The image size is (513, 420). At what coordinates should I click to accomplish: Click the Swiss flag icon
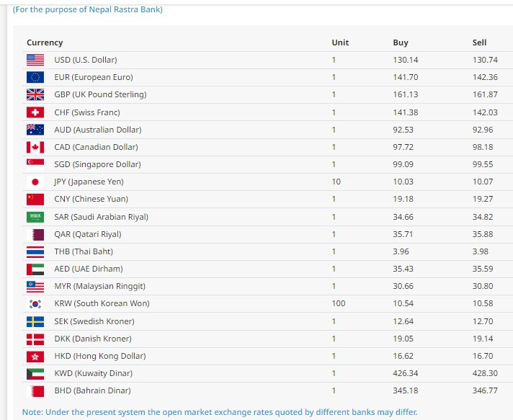click(35, 112)
